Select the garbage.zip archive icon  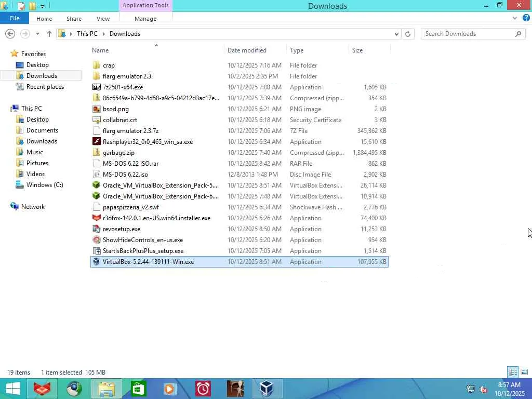(96, 152)
